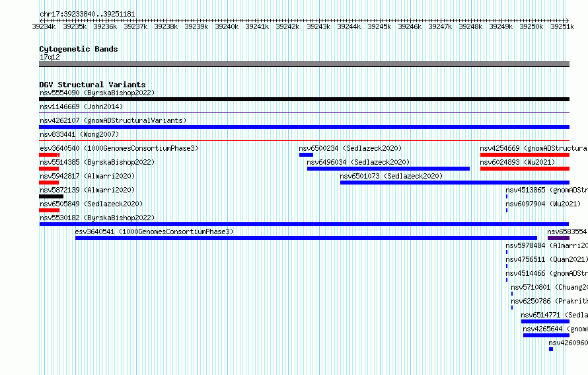Click purple bar under nsv6583554
588x375 pixels.
tap(558, 238)
